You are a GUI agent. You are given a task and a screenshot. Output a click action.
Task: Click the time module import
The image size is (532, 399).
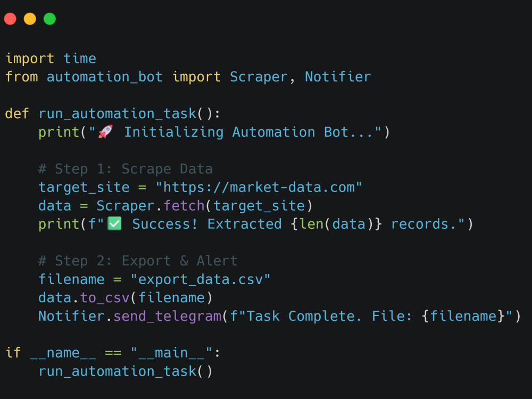(x=80, y=58)
